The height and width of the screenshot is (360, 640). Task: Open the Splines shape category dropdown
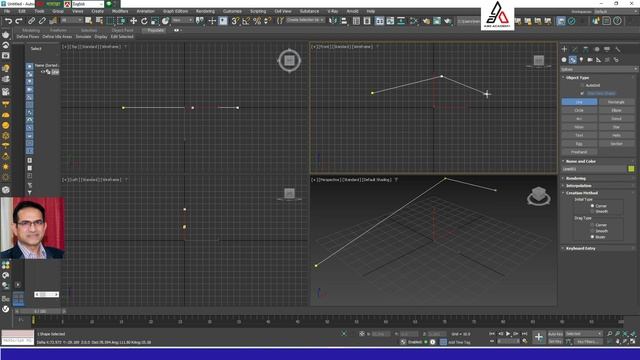pos(599,69)
